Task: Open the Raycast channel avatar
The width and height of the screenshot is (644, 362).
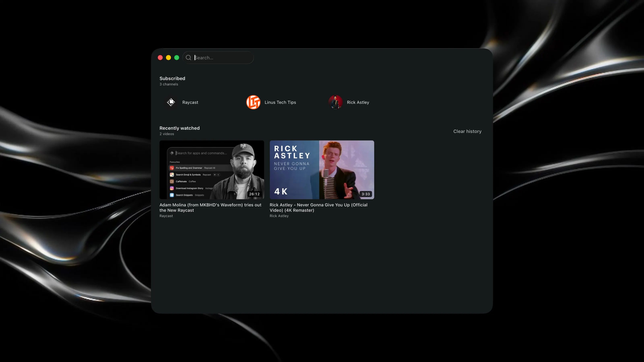Action: (x=171, y=102)
